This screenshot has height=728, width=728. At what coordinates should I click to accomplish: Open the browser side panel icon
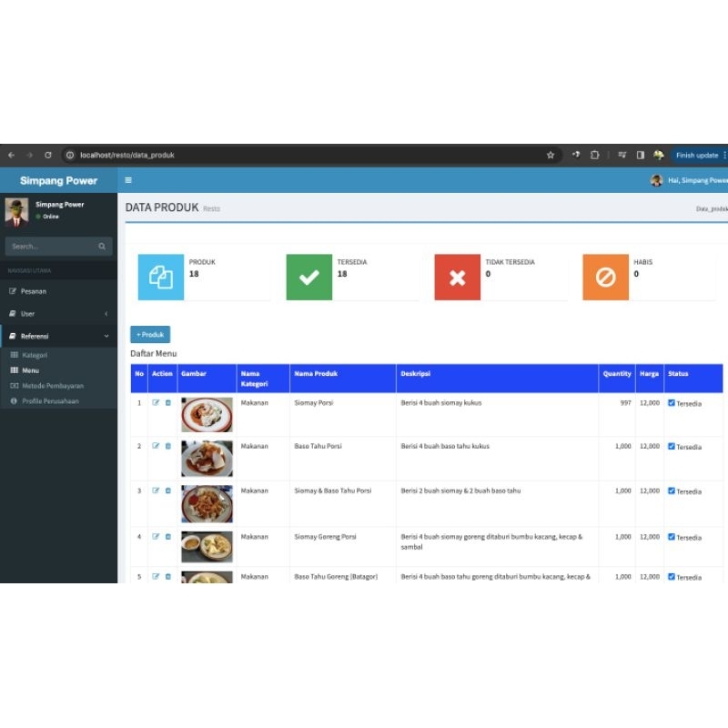[641, 155]
